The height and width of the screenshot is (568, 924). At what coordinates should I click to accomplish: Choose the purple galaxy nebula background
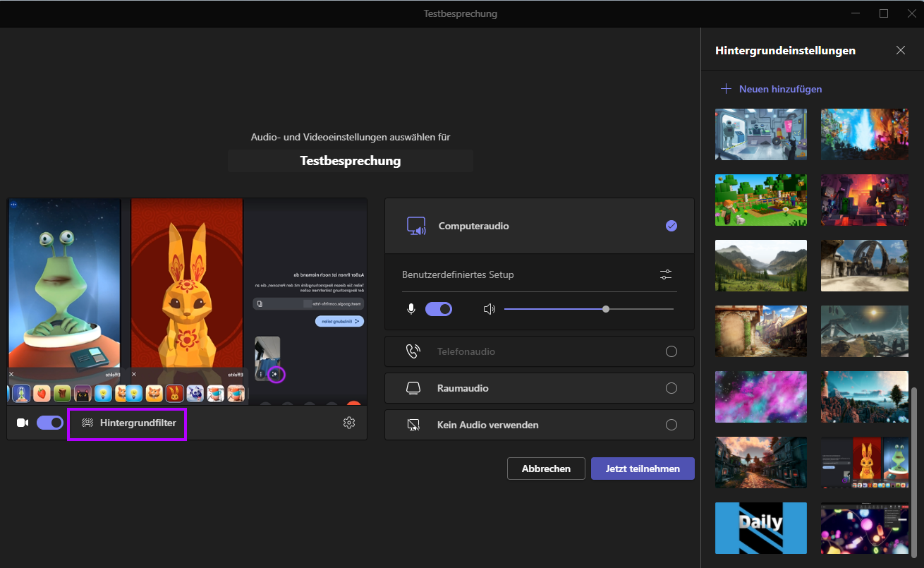point(760,397)
